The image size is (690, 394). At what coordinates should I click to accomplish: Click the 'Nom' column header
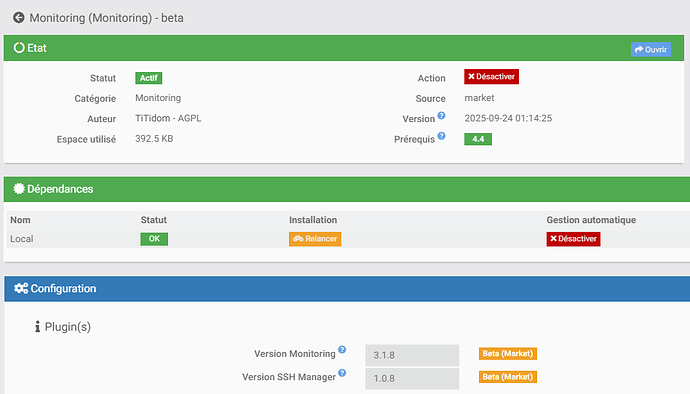click(20, 220)
